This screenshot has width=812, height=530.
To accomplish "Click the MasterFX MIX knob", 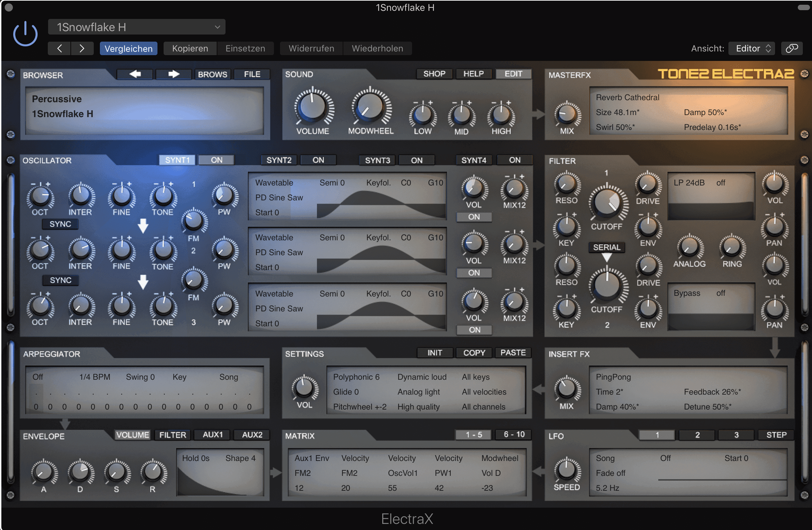I will [567, 114].
